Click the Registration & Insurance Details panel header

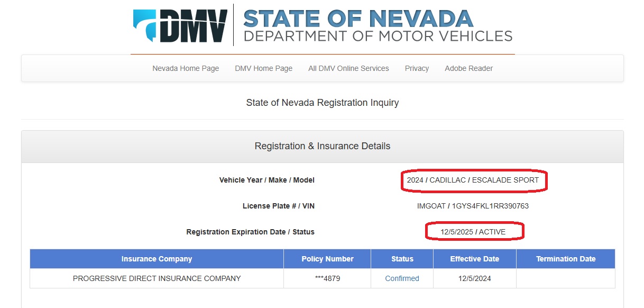coord(323,147)
